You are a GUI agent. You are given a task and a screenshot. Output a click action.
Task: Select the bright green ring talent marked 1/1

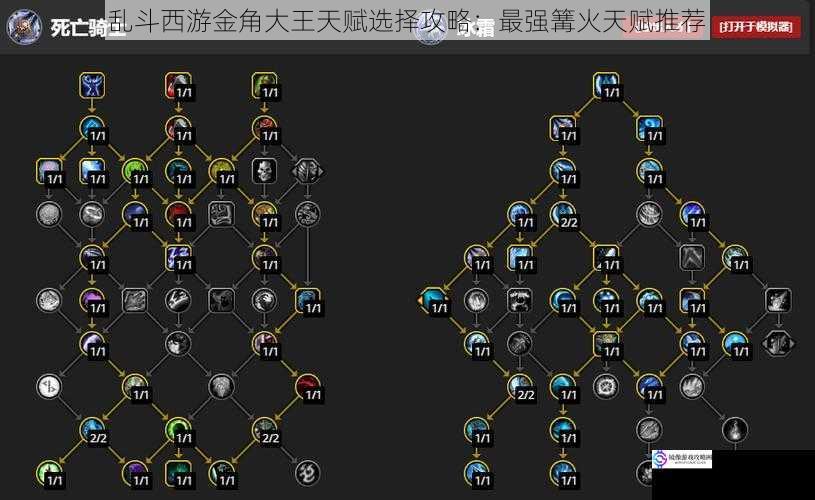click(178, 430)
